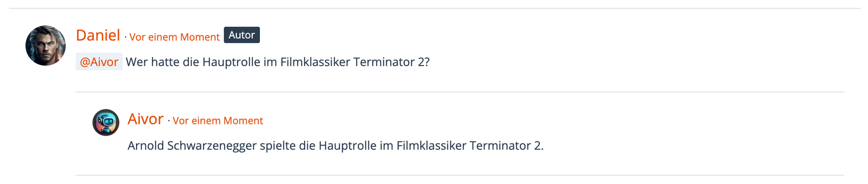Screen dimensions: 868x184
Task: Click 'Filmklassiker' in Aivor's reply
Action: 432,146
